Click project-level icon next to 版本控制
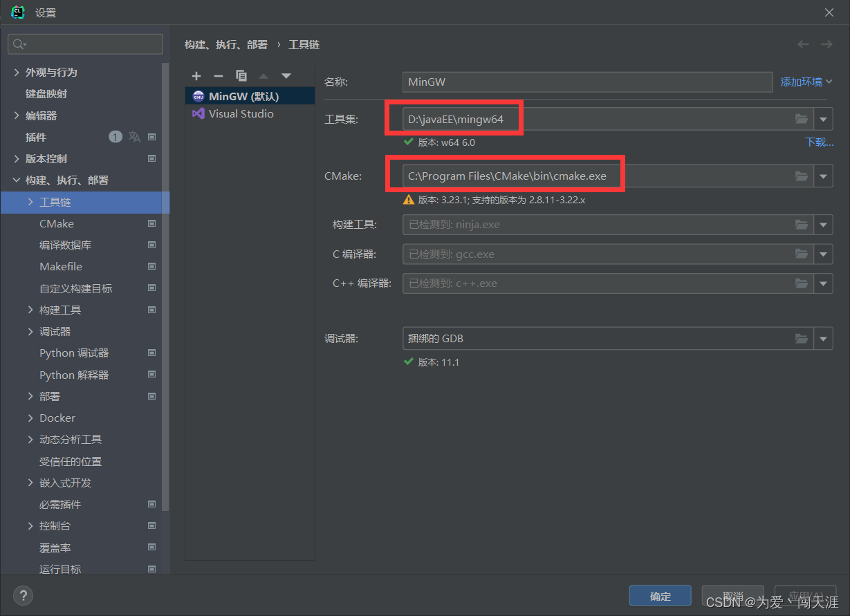 [152, 158]
